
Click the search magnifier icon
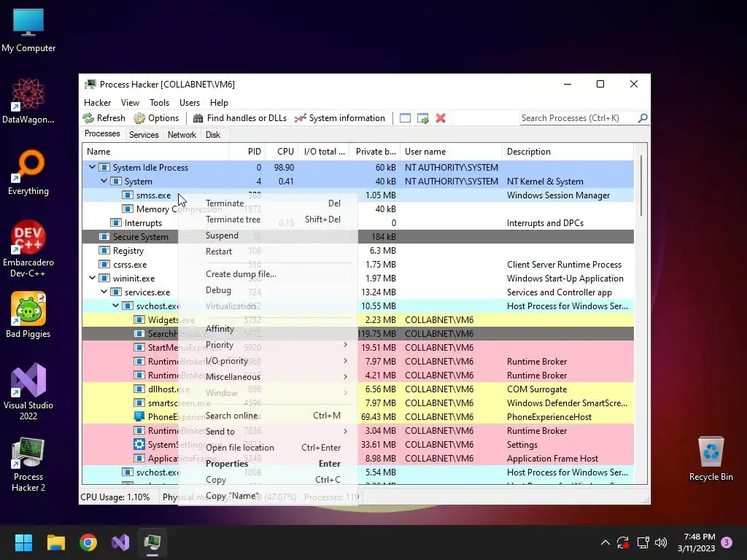[x=643, y=117]
